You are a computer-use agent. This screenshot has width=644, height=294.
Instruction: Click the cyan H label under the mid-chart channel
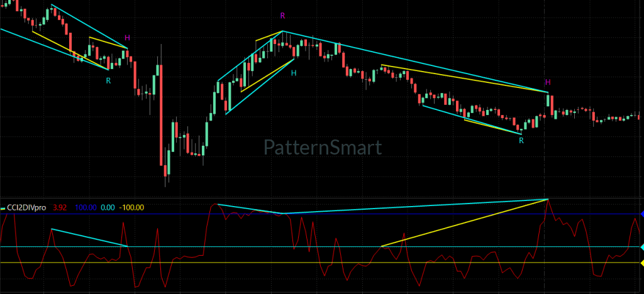294,73
